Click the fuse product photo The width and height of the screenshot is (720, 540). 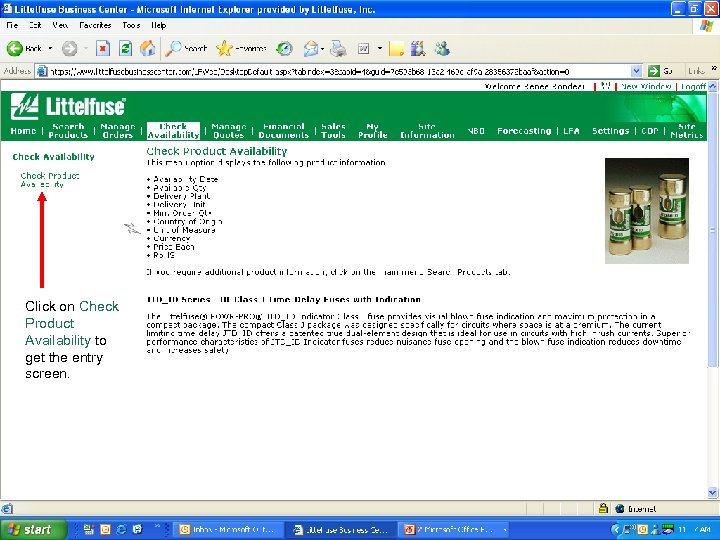(x=647, y=211)
